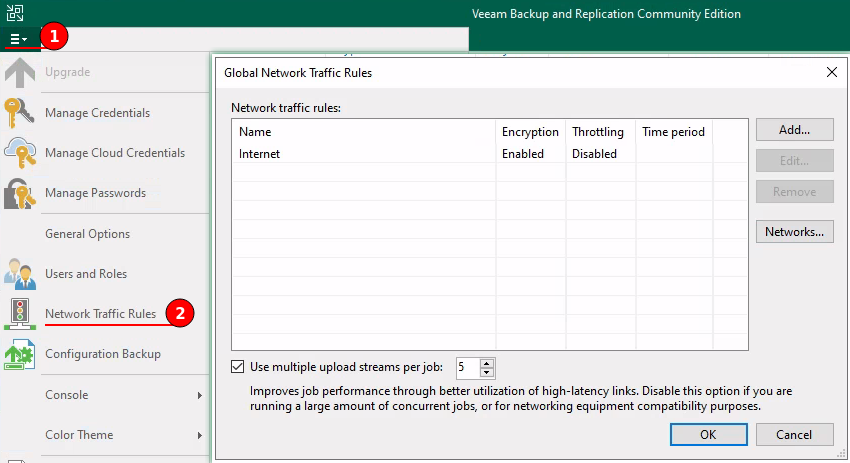Select the Upgrade menu entry
Screen dimensions: 850x463
point(67,72)
